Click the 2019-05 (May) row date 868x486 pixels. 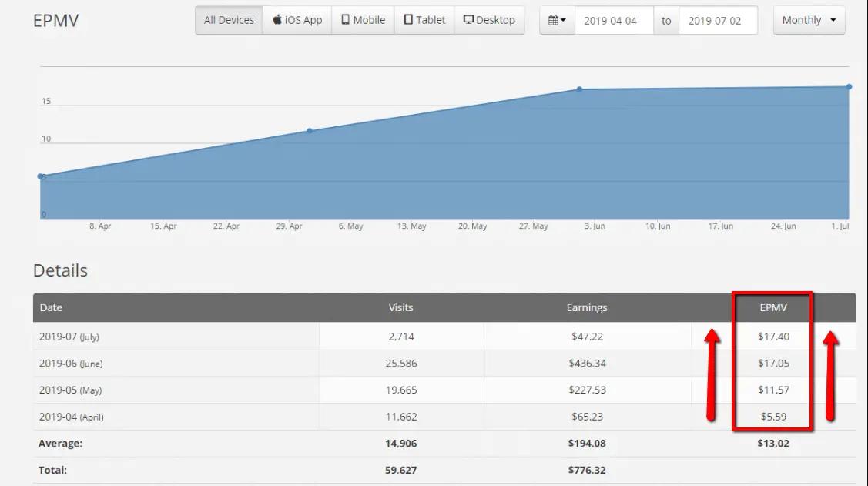pyautogui.click(x=70, y=390)
